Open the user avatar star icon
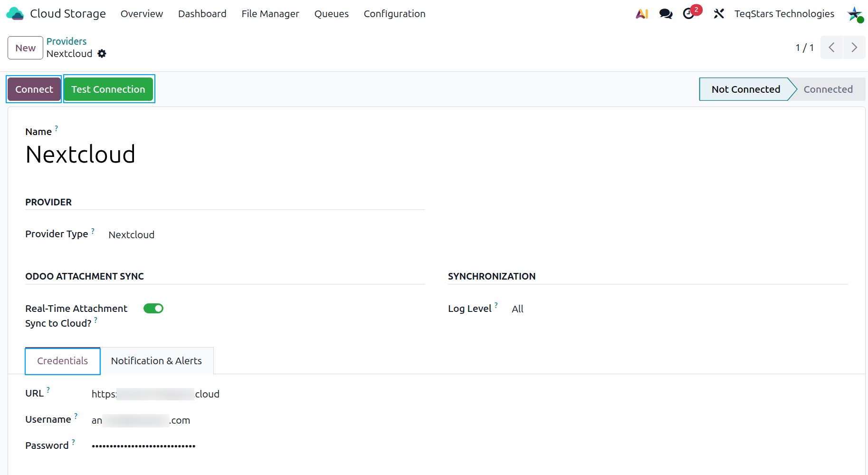This screenshot has width=868, height=475. [x=855, y=14]
